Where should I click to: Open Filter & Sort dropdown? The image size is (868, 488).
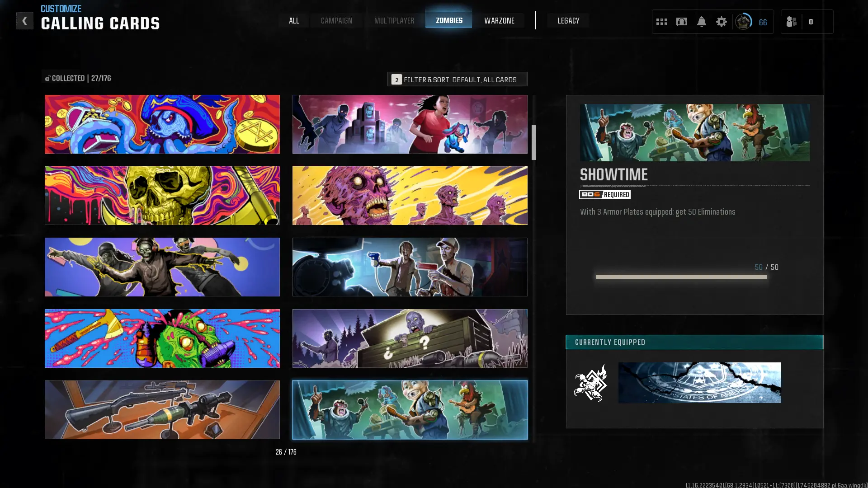pos(457,79)
